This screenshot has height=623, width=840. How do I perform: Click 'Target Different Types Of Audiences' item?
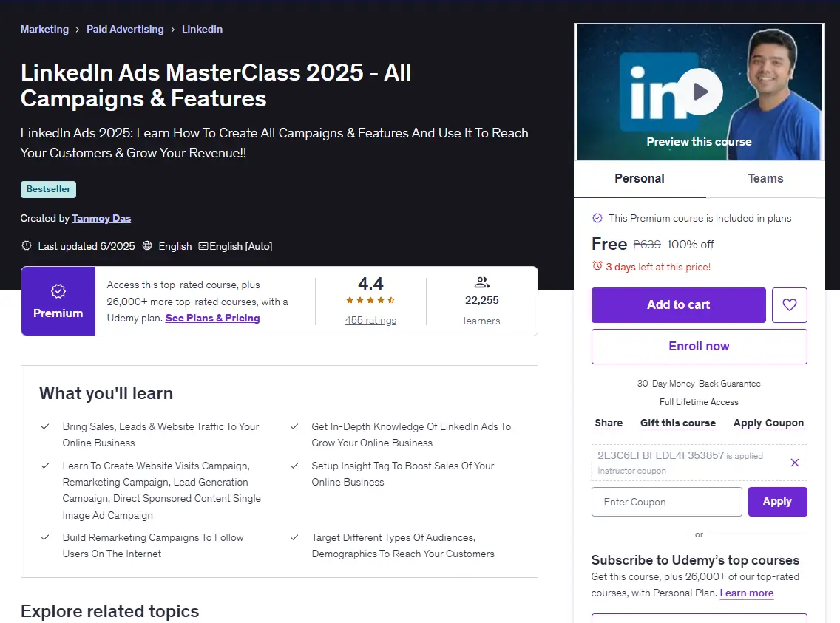pyautogui.click(x=403, y=545)
